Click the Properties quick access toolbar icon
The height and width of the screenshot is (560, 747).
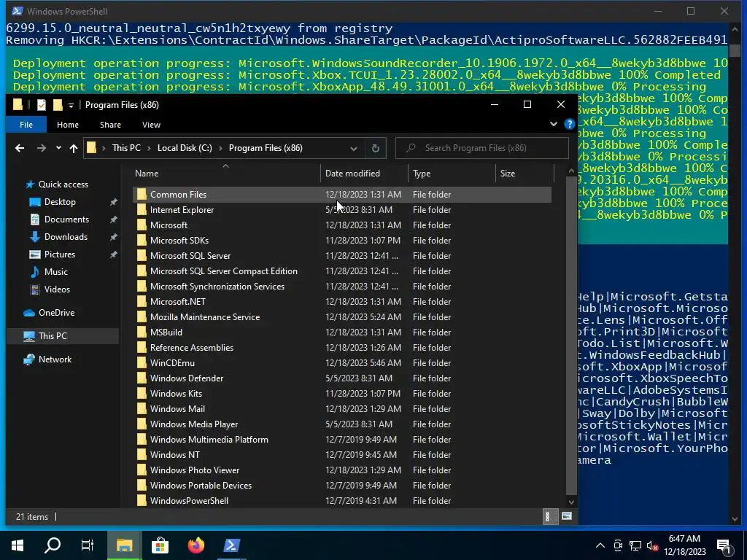click(42, 105)
